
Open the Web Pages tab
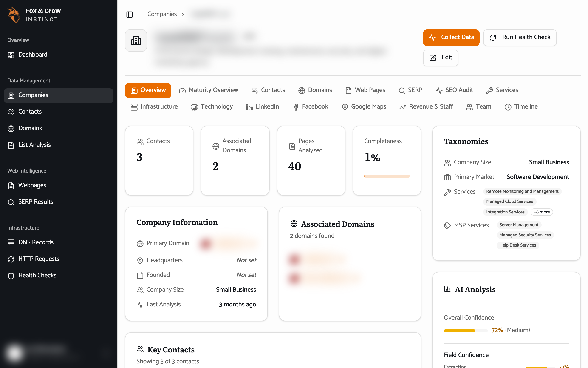tap(365, 90)
